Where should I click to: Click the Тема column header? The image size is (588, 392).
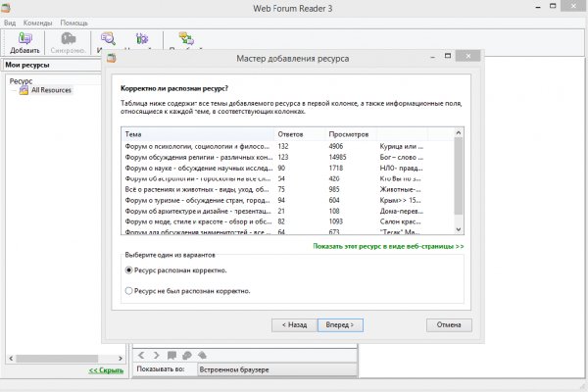tap(198, 134)
